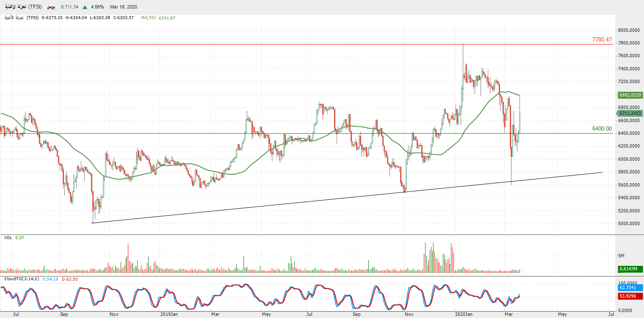644x318 pixels.
Task: Click the green up-arrow change indicator
Action: click(x=85, y=7)
